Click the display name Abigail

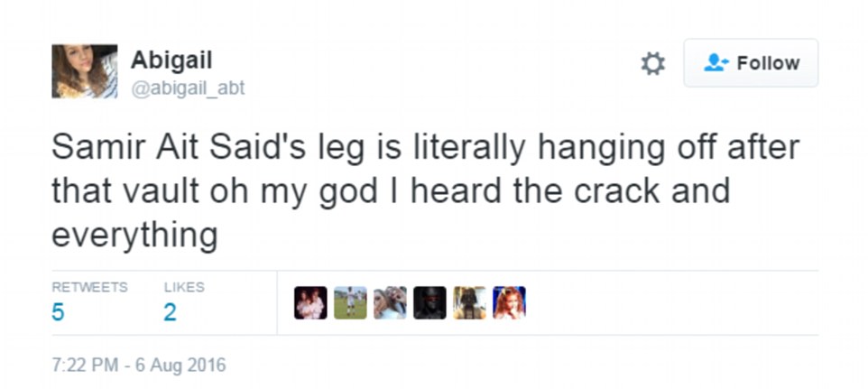[171, 60]
